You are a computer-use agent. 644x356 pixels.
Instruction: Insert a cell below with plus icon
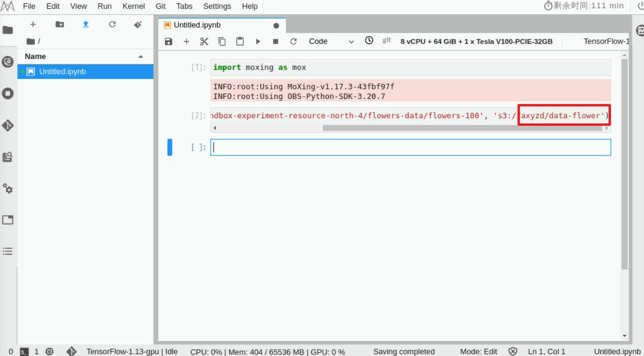point(186,41)
